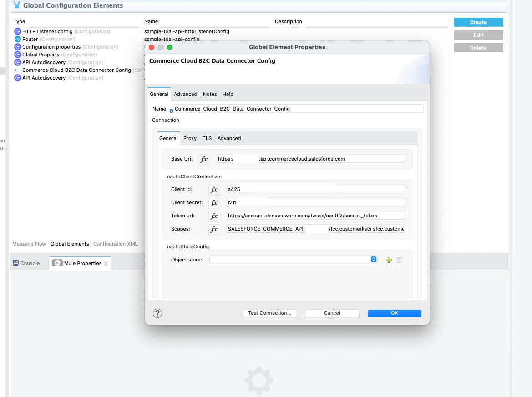Select the Global Elements view tab
The width and height of the screenshot is (532, 397).
click(x=70, y=244)
